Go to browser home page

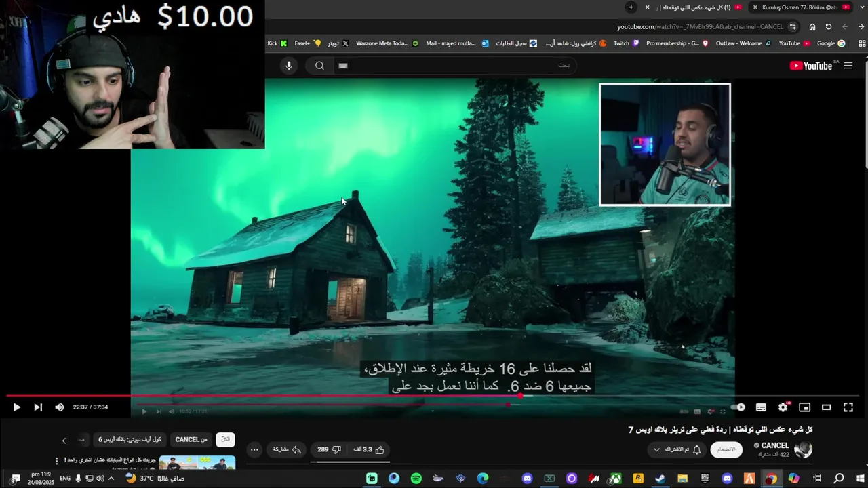[x=812, y=26]
